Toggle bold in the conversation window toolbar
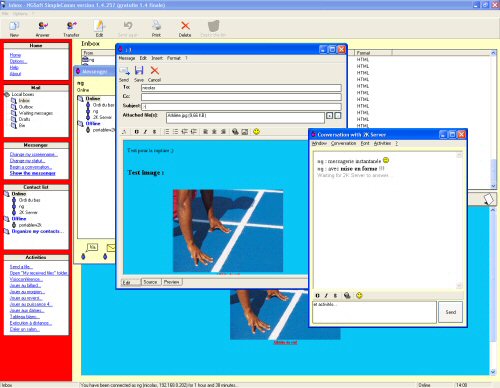The height and width of the screenshot is (388, 500). (x=317, y=296)
